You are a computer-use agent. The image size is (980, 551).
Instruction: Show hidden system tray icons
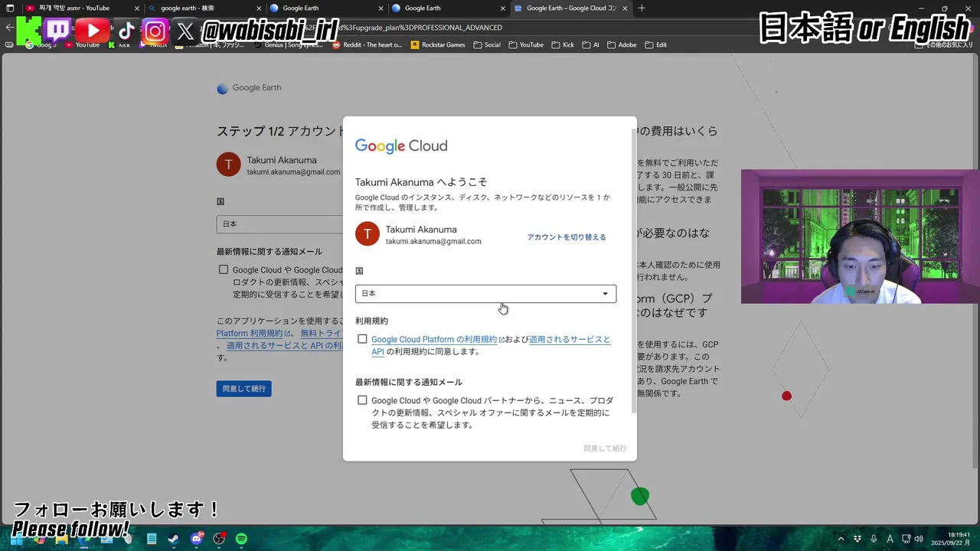point(841,539)
